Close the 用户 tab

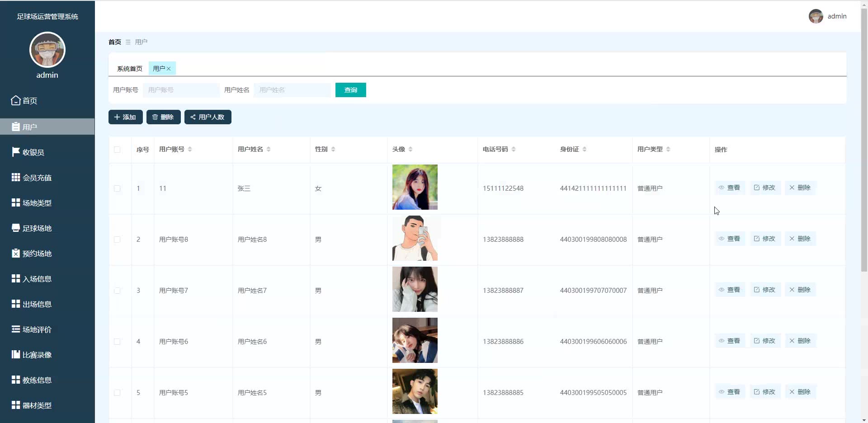click(169, 68)
